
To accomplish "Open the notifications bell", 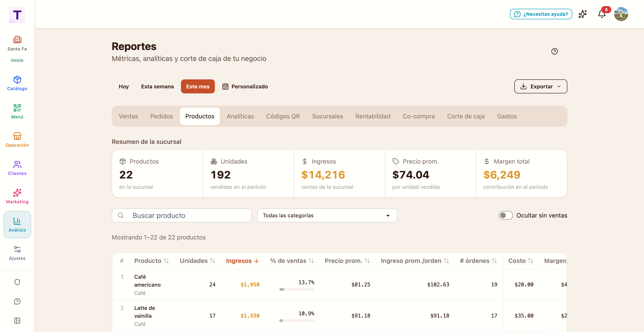I will point(602,14).
